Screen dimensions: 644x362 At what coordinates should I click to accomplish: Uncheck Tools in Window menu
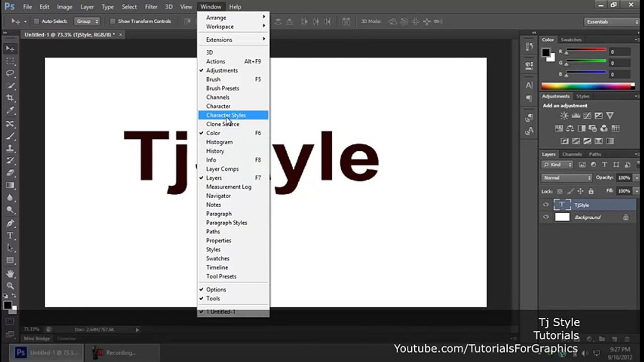pyautogui.click(x=233, y=299)
